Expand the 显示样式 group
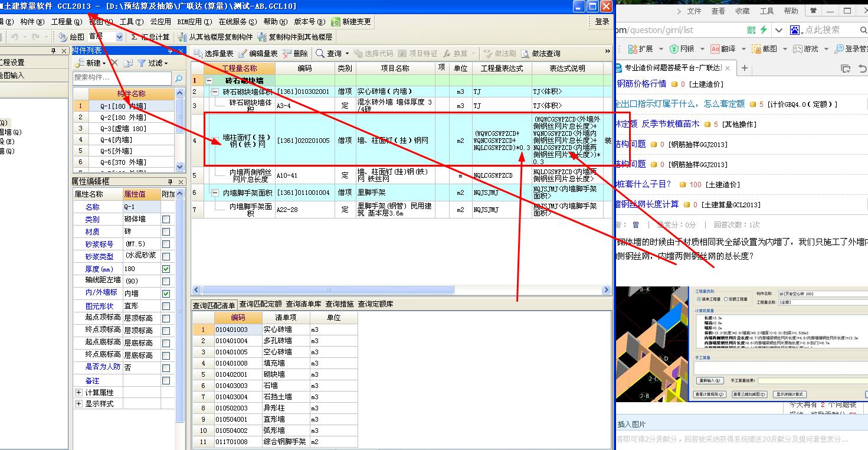Image resolution: width=868 pixels, height=450 pixels. (x=78, y=404)
